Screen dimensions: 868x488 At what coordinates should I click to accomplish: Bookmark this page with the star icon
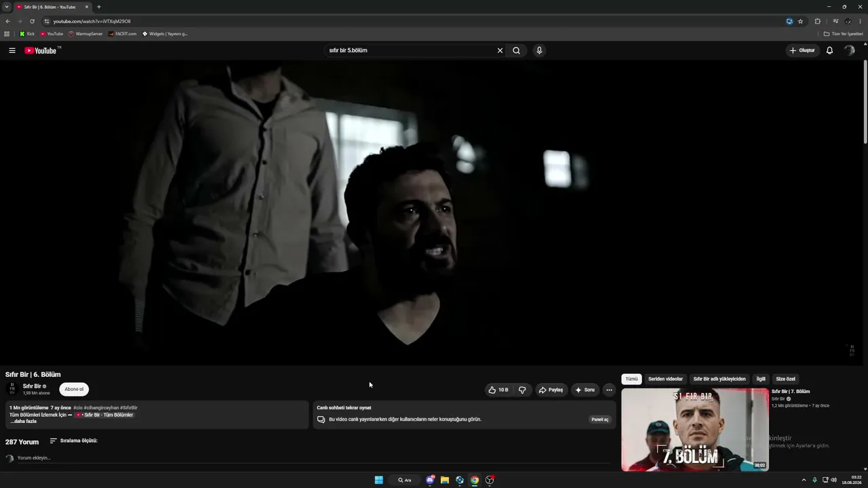[800, 21]
